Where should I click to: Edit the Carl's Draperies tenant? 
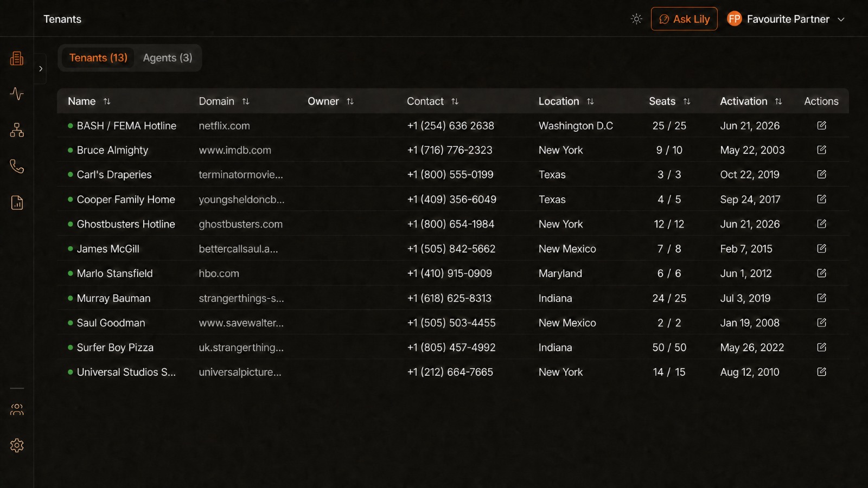tap(821, 175)
